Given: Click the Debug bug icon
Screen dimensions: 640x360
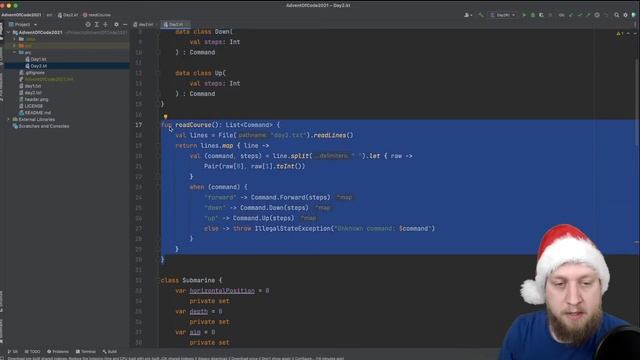Looking at the screenshot, I should (533, 15).
